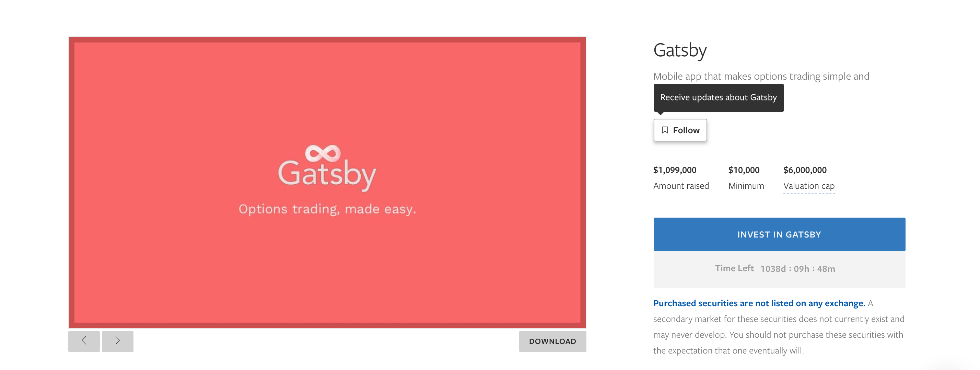980x370 pixels.
Task: Click Invest in Gatsby button
Action: pos(779,234)
